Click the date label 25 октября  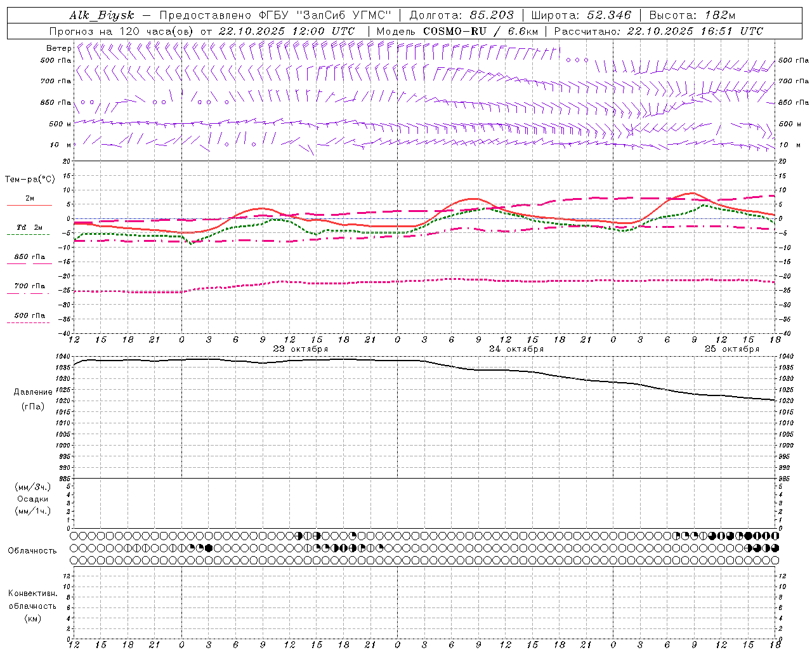pos(732,349)
